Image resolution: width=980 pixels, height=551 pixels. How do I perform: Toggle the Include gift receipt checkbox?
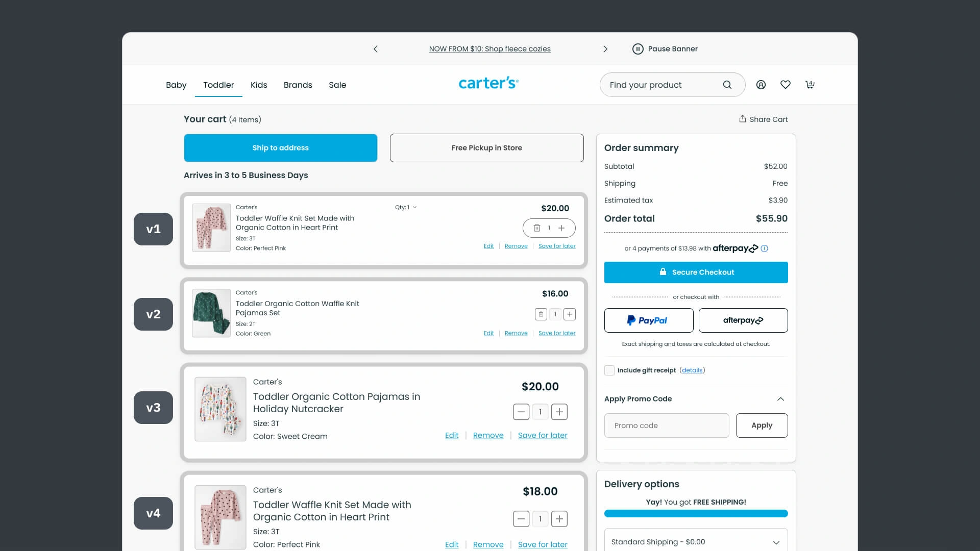(x=609, y=370)
